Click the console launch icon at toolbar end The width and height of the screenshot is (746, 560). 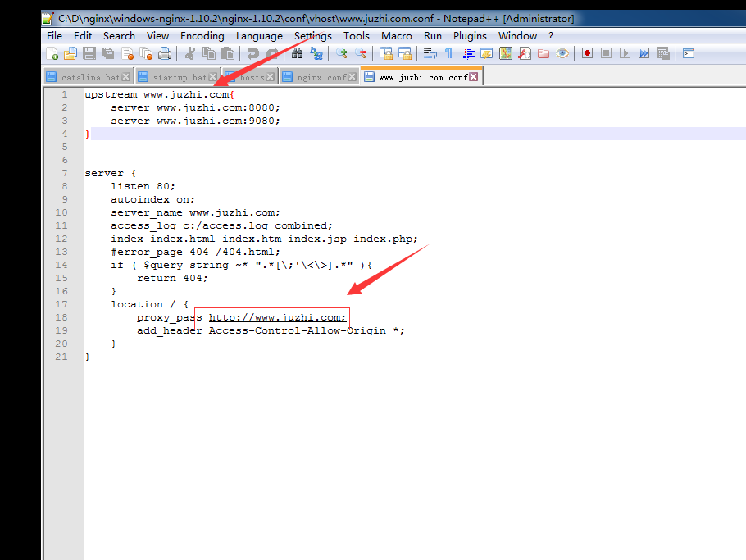[689, 53]
